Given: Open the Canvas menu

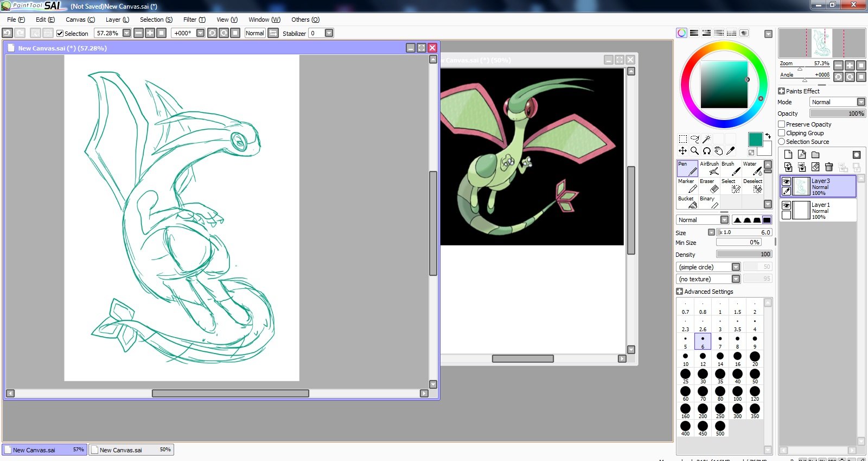Looking at the screenshot, I should click(80, 20).
